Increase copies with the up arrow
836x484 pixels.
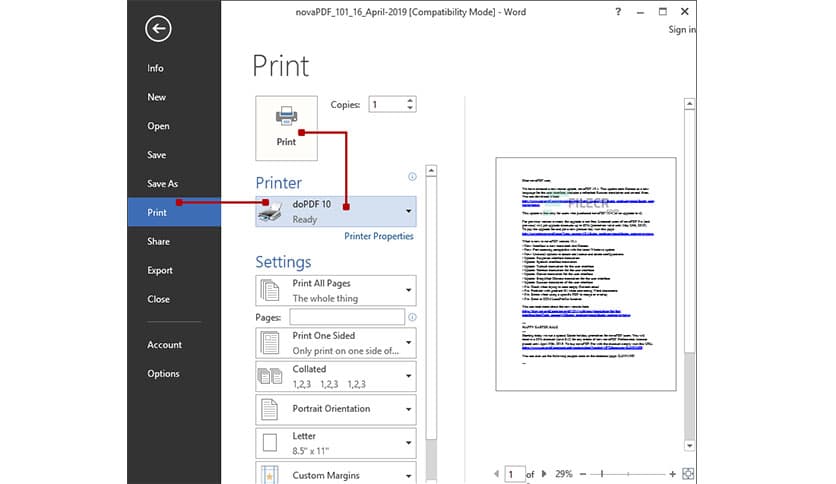click(409, 100)
